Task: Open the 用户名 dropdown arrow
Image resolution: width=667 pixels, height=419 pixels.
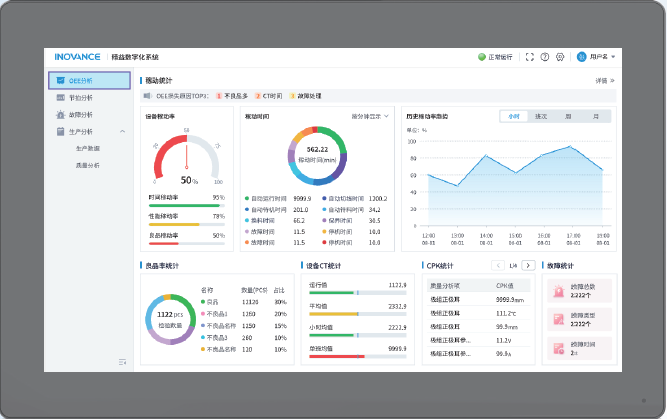Action: 613,57
